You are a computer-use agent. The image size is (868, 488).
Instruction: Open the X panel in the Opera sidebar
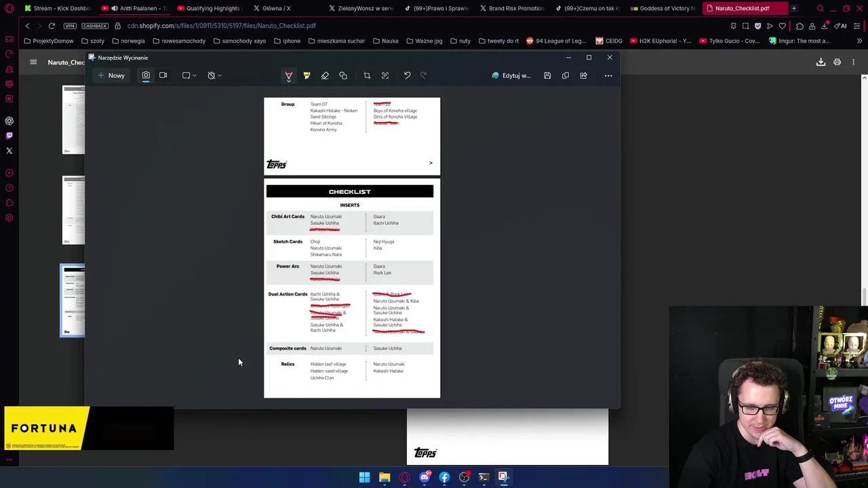click(9, 150)
